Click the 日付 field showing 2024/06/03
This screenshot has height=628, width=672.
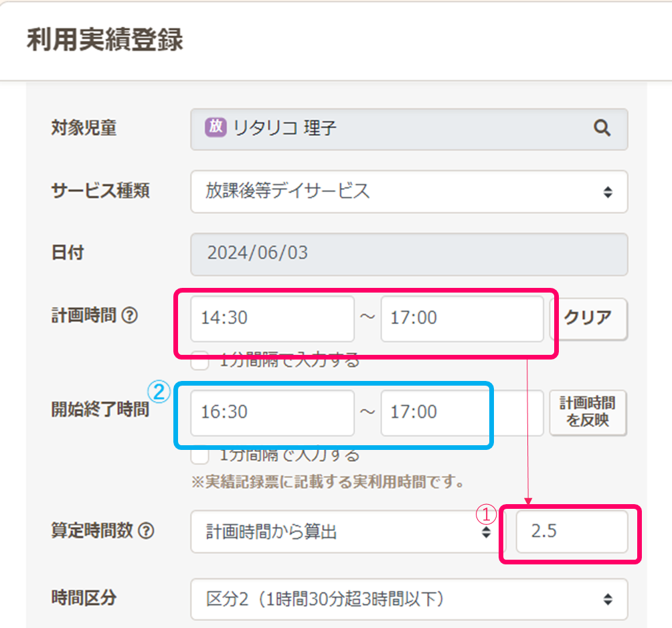coord(408,254)
